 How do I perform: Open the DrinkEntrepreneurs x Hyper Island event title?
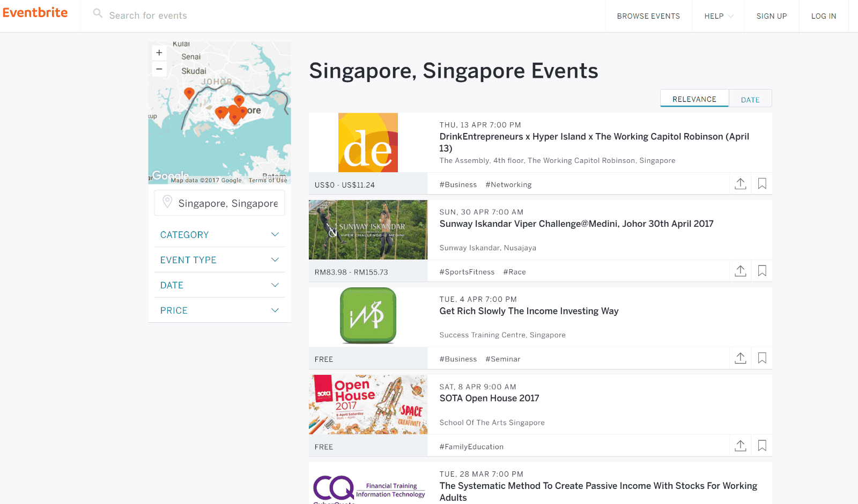(x=594, y=143)
